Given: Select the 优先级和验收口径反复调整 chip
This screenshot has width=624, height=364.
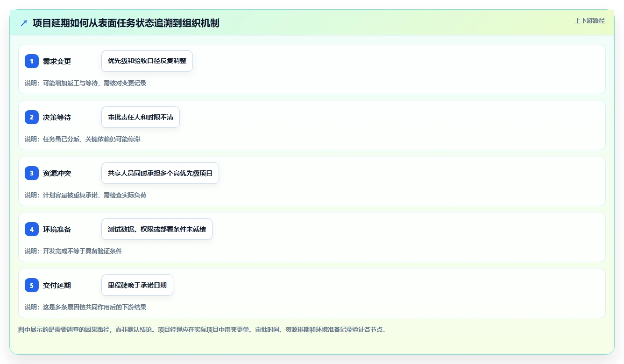Looking at the screenshot, I should [147, 61].
